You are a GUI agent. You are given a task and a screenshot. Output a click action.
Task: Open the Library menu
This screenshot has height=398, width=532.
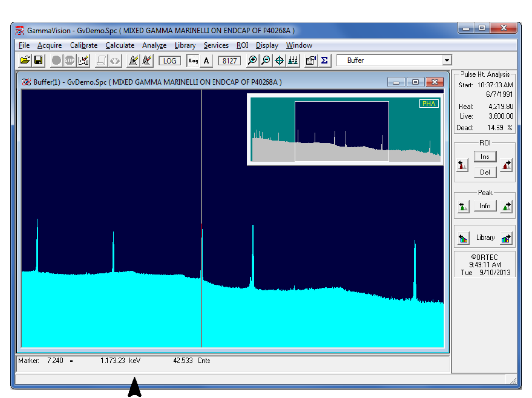coord(185,45)
